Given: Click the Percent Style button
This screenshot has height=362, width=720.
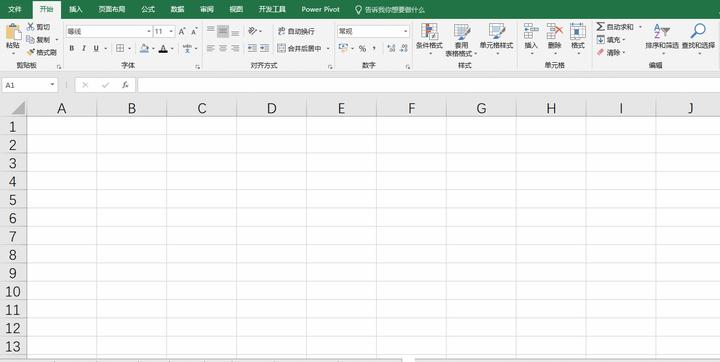Looking at the screenshot, I should 362,48.
